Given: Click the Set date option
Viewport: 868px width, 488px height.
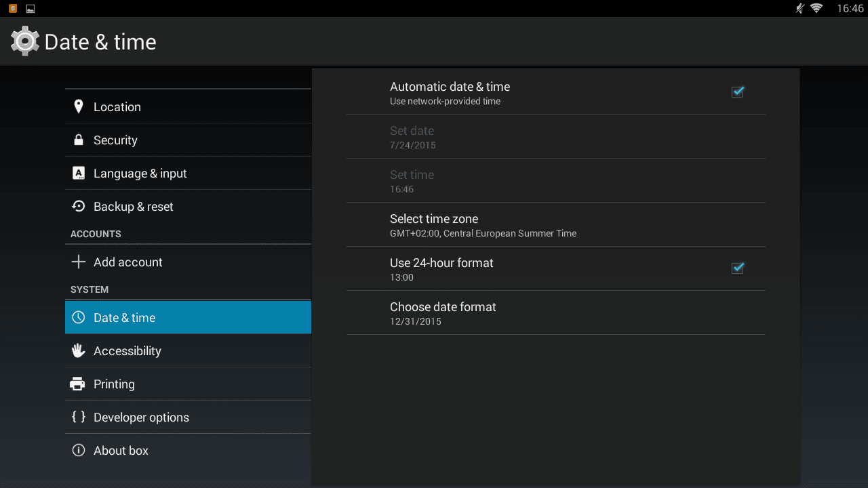Looking at the screenshot, I should point(556,136).
